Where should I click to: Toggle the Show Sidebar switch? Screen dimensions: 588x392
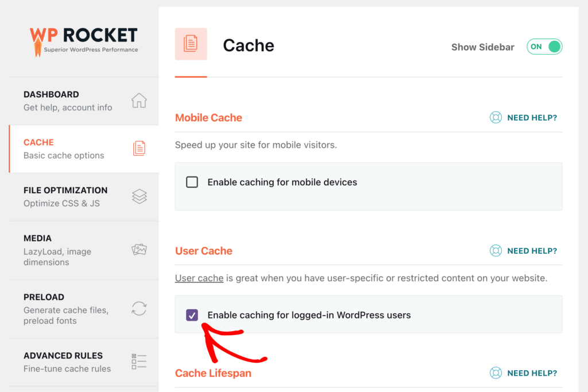coord(544,47)
